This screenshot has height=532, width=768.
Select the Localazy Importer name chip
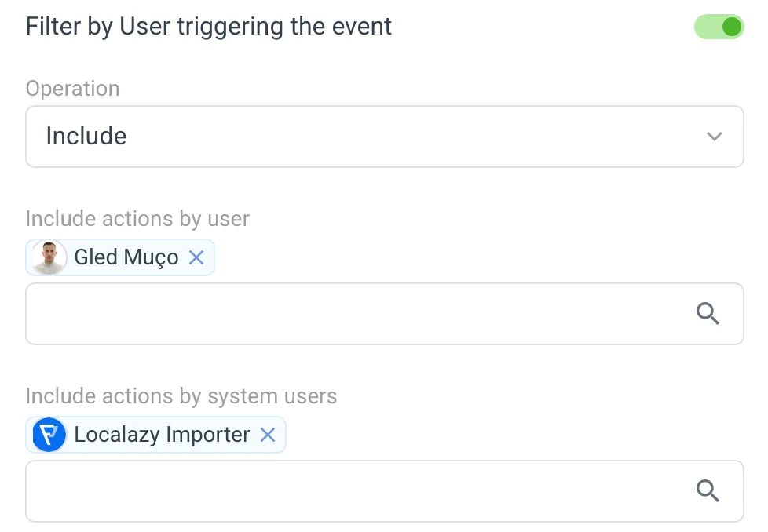click(162, 435)
